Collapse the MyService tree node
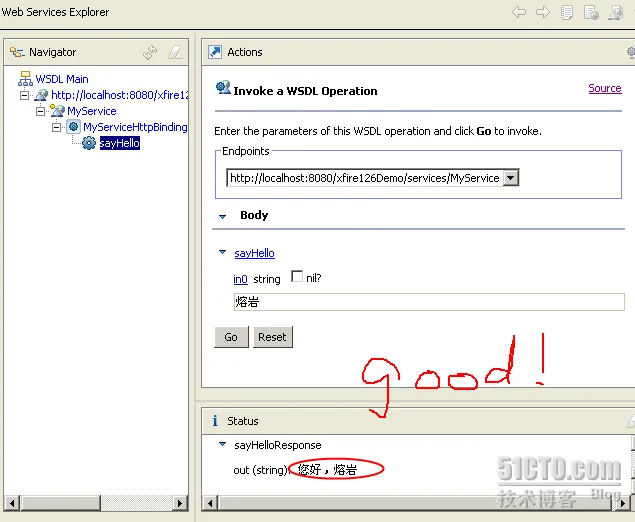Viewport: 635px width, 522px height. [x=40, y=111]
